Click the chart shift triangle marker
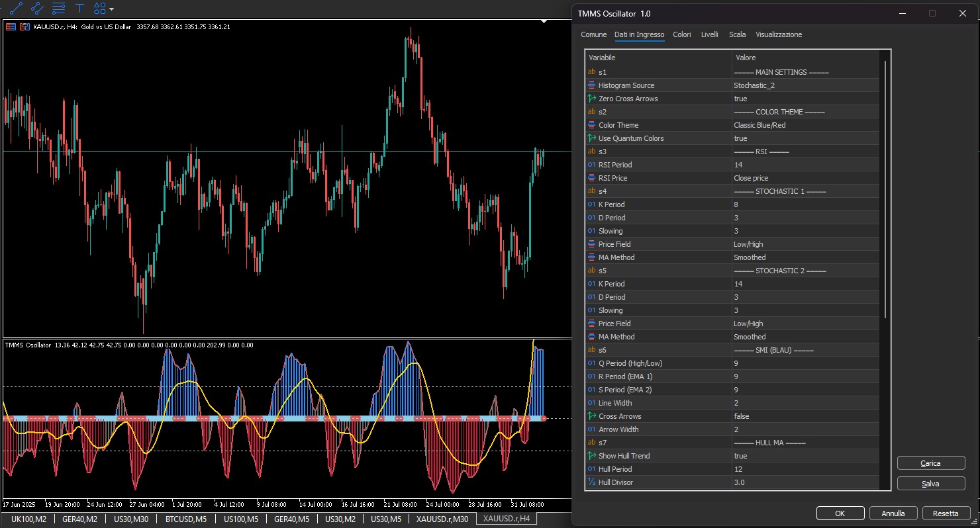Screen dimensions: 980x528 click(x=544, y=22)
